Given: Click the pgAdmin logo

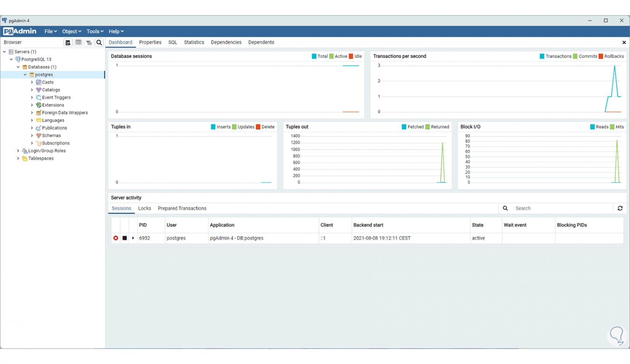Looking at the screenshot, I should [x=20, y=31].
